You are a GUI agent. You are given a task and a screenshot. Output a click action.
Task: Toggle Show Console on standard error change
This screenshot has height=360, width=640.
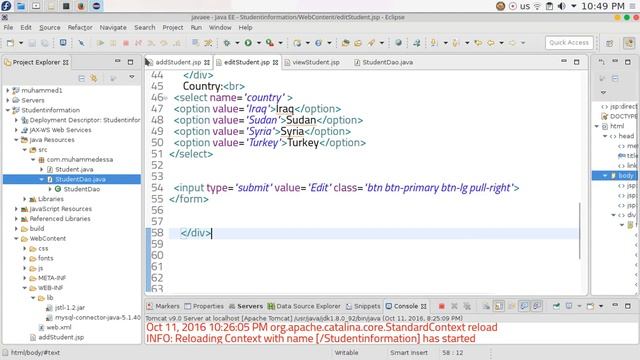[x=537, y=306]
